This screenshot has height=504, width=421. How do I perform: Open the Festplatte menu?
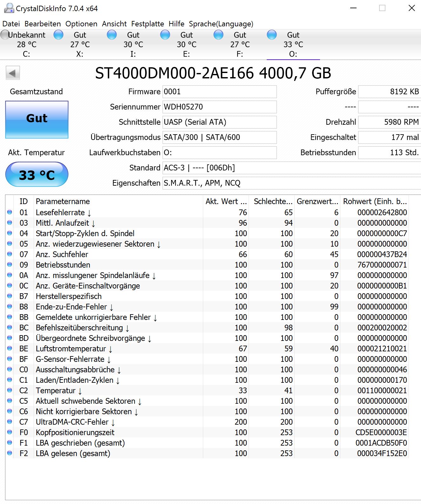click(148, 24)
